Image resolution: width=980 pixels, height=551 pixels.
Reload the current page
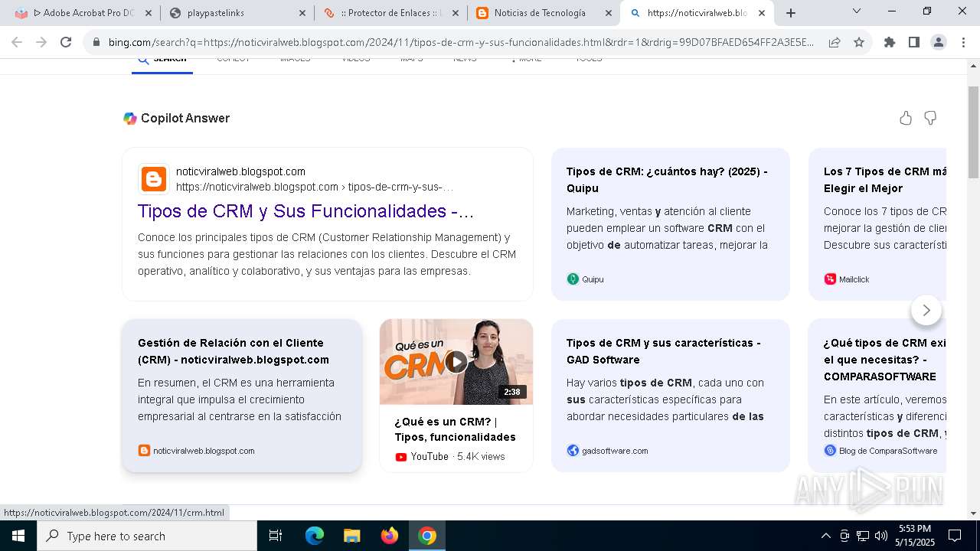click(66, 43)
